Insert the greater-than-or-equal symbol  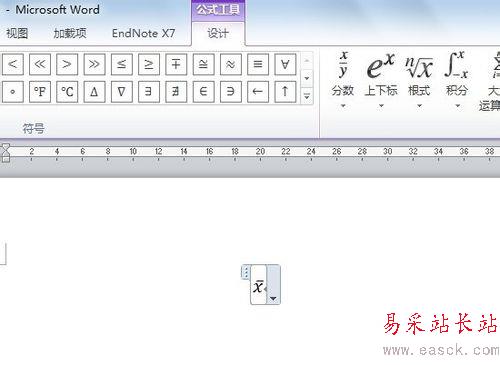pyautogui.click(x=149, y=64)
